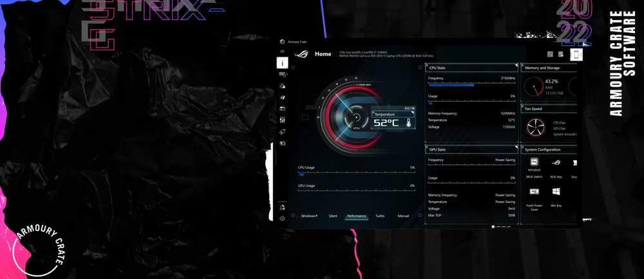Image resolution: width=644 pixels, height=279 pixels.
Task: Switch to the grid layout view icon
Action: (x=550, y=54)
